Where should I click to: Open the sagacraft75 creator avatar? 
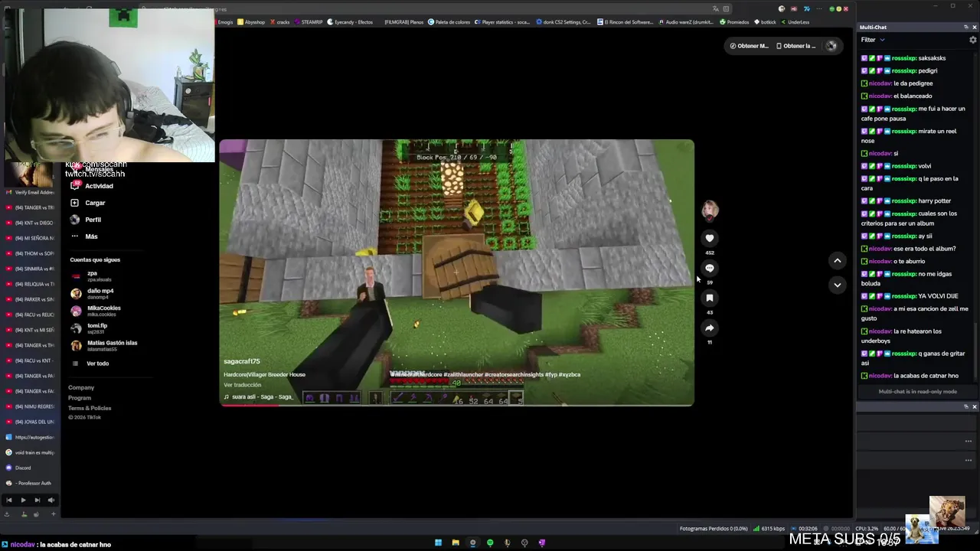[x=710, y=209]
